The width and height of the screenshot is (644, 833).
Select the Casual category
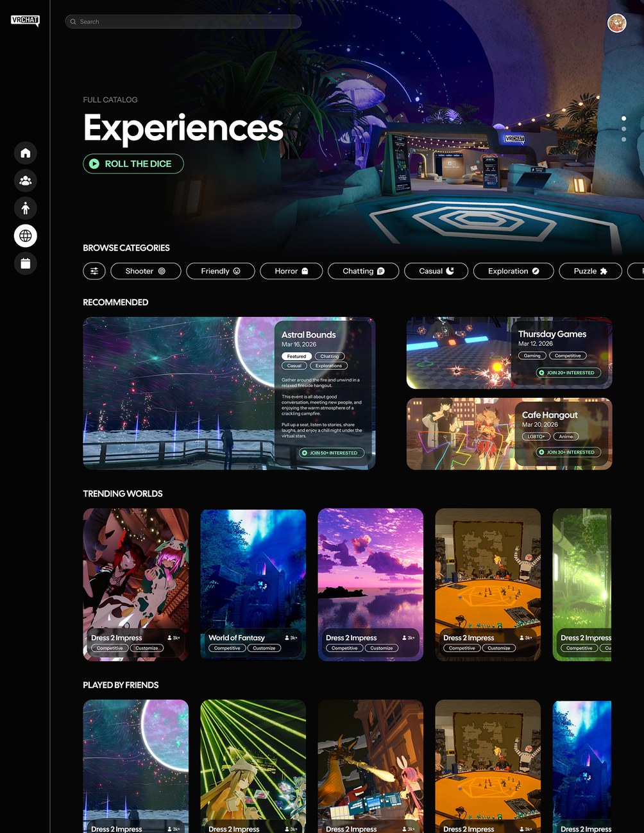436,271
